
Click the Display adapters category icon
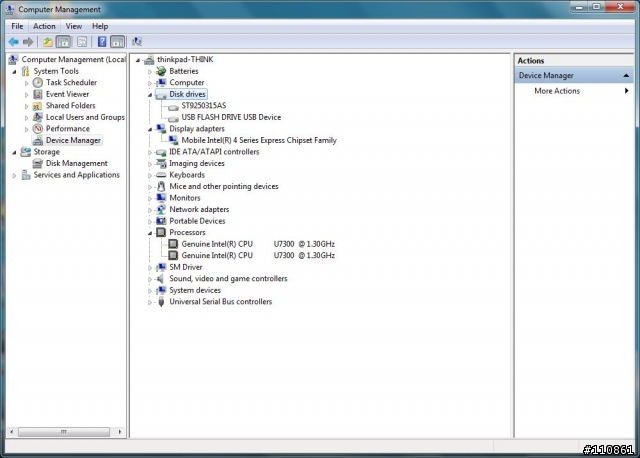(x=162, y=129)
